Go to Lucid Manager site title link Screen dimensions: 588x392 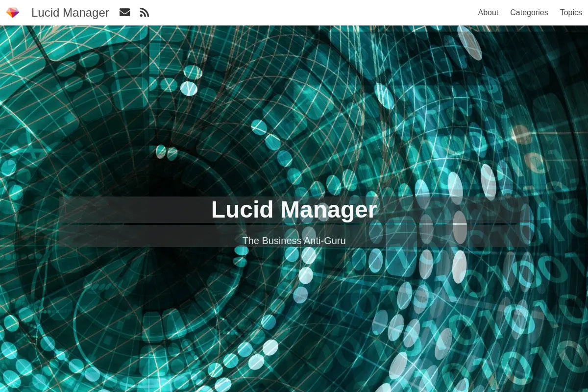pos(70,13)
